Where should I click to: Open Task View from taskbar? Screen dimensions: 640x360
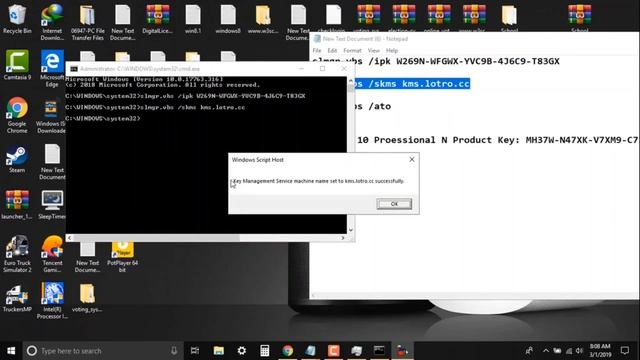pos(195,351)
